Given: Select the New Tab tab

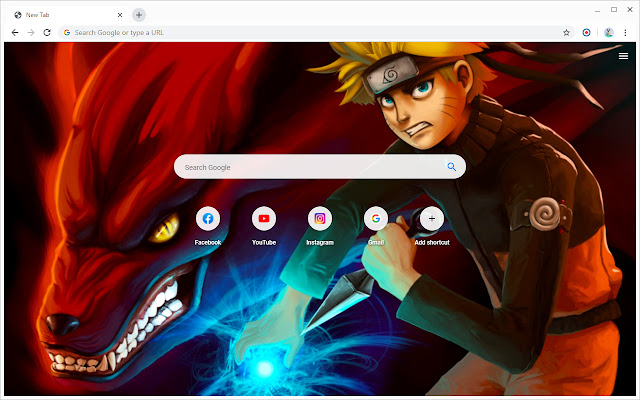Looking at the screenshot, I should [x=68, y=15].
